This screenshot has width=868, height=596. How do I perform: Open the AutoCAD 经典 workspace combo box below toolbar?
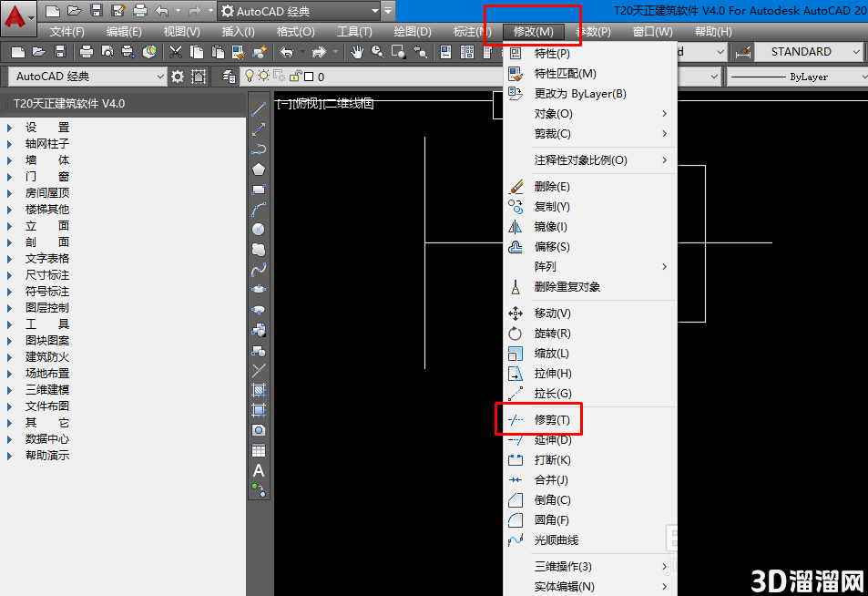pyautogui.click(x=87, y=77)
